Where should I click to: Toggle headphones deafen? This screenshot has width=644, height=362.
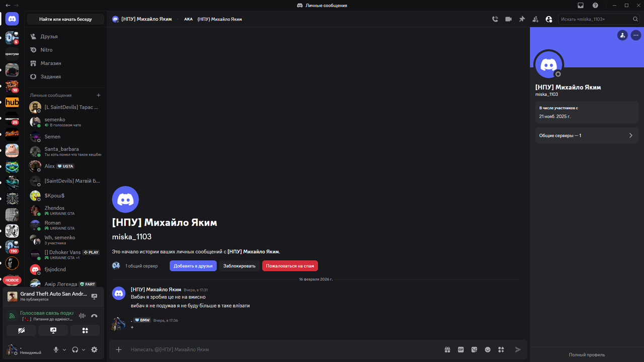75,349
